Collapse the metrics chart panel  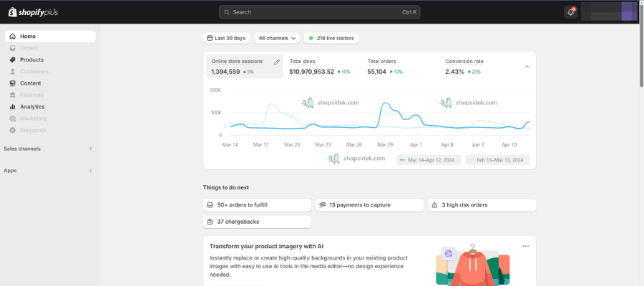(527, 66)
